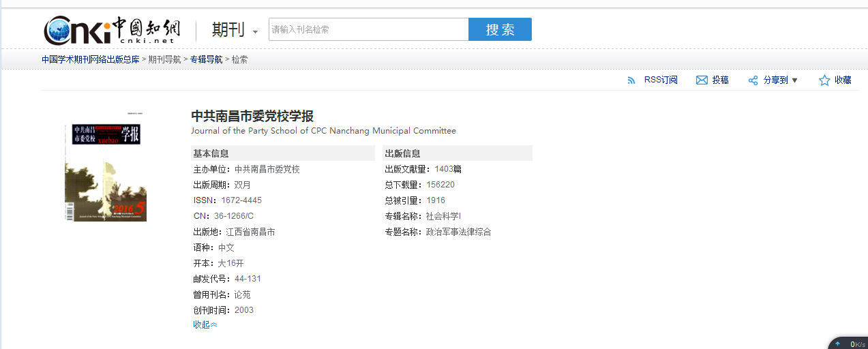Click the 搜索 button
Screen dimensions: 868x349
(500, 29)
